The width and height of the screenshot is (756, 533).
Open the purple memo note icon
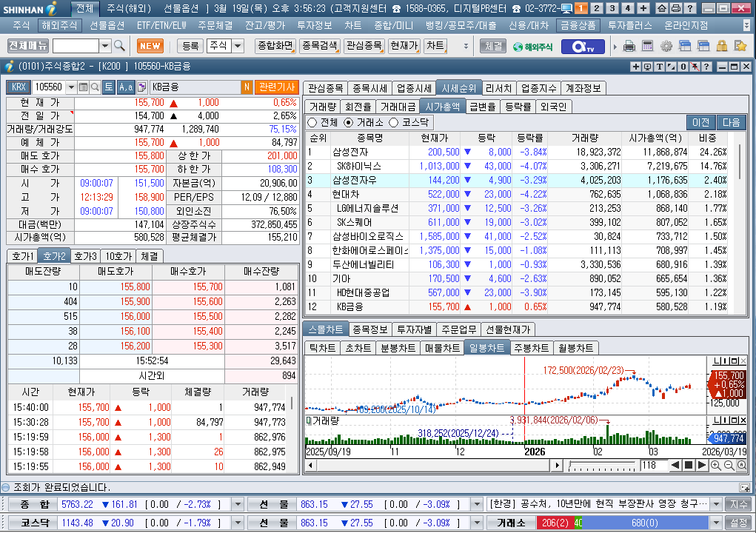tap(141, 87)
